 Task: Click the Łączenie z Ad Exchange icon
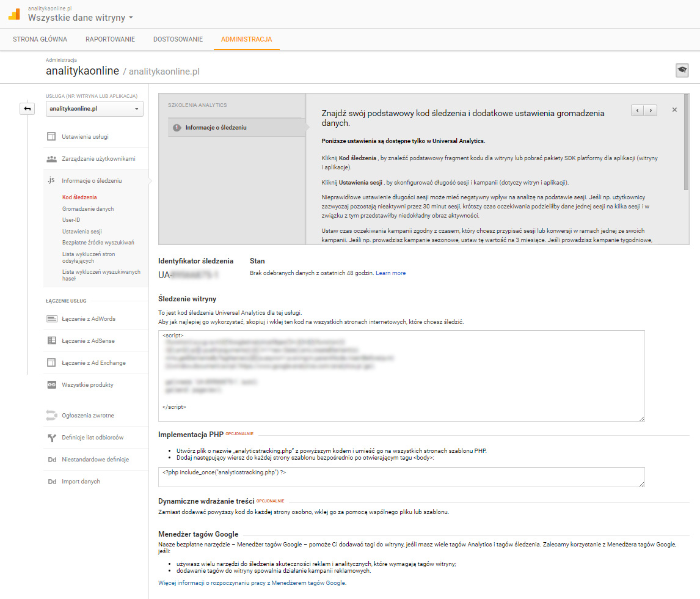52,362
